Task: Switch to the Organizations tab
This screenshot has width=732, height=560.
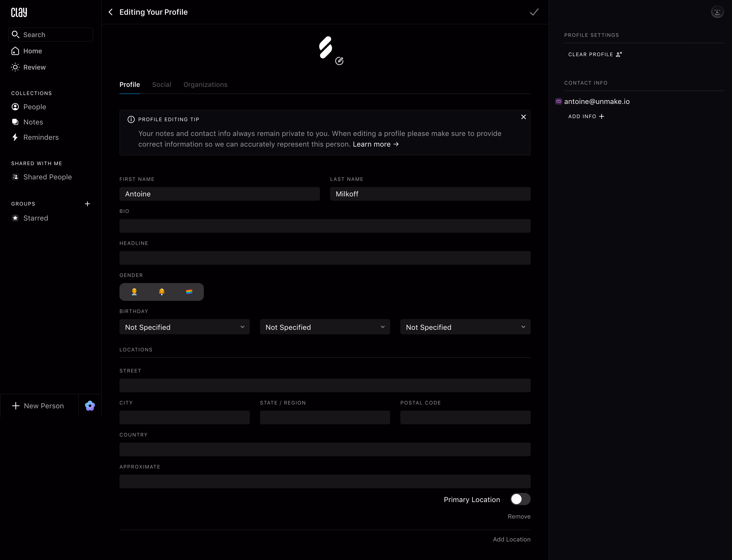Action: pyautogui.click(x=205, y=85)
